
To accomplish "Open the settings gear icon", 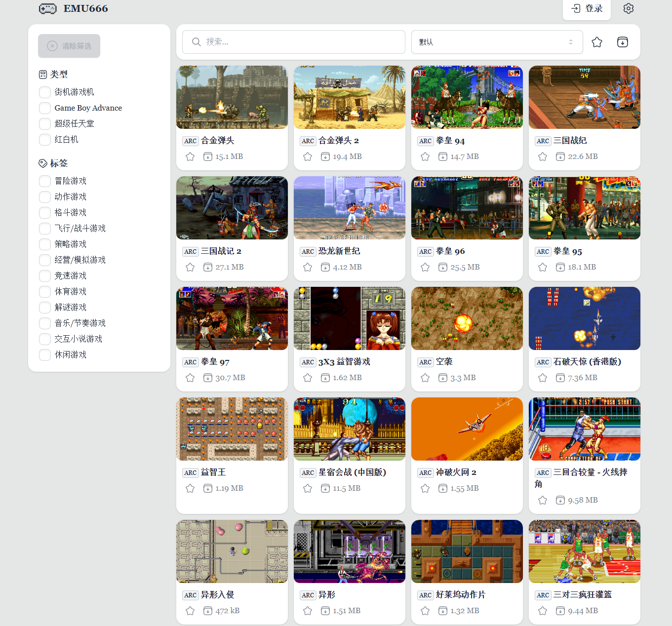I will click(x=628, y=8).
